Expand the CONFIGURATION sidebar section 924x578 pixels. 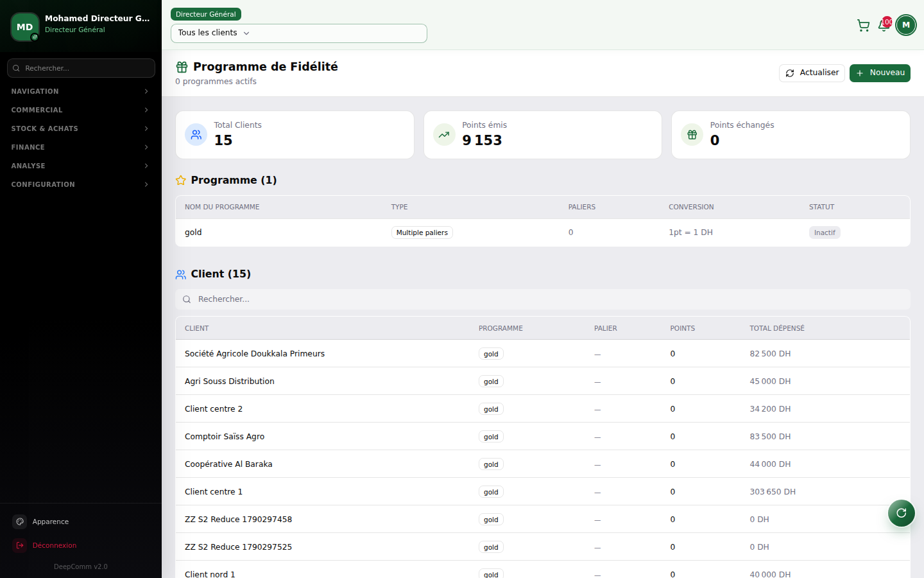coord(81,184)
